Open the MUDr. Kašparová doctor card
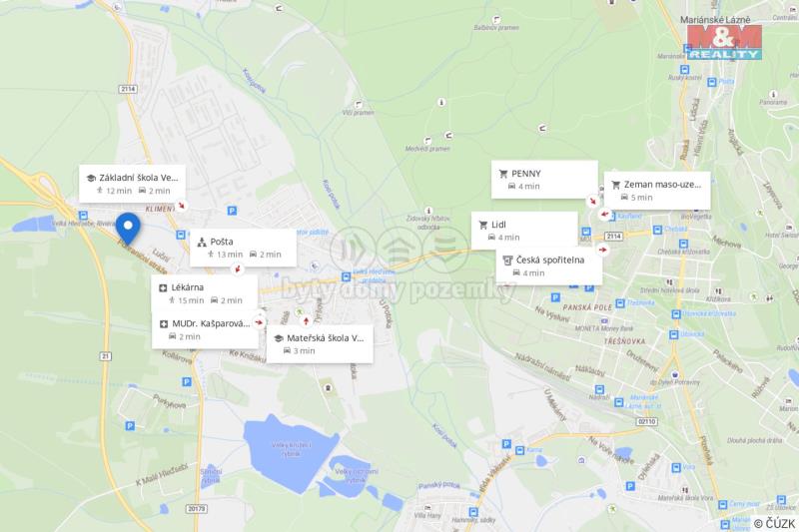 click(205, 330)
